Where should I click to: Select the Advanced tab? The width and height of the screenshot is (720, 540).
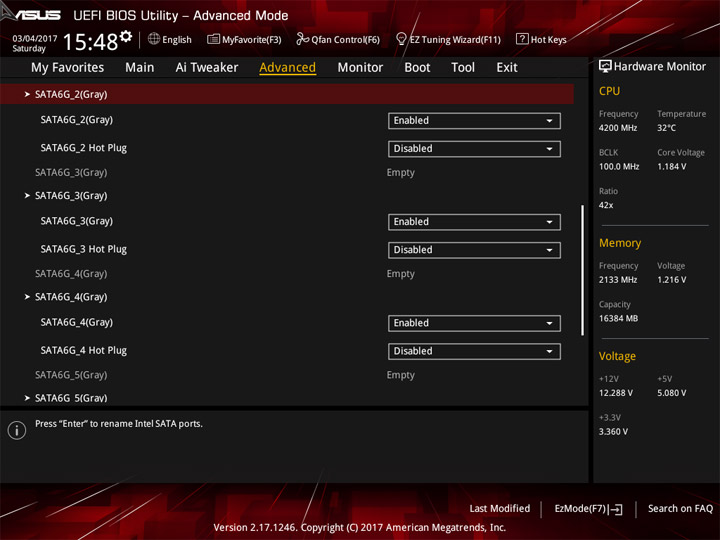(x=287, y=68)
